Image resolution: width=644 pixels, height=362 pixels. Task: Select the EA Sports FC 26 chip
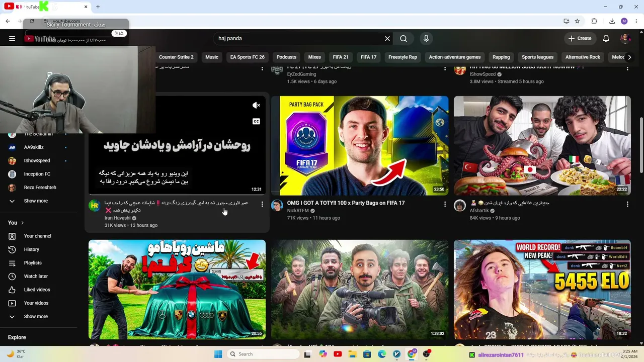click(x=247, y=57)
